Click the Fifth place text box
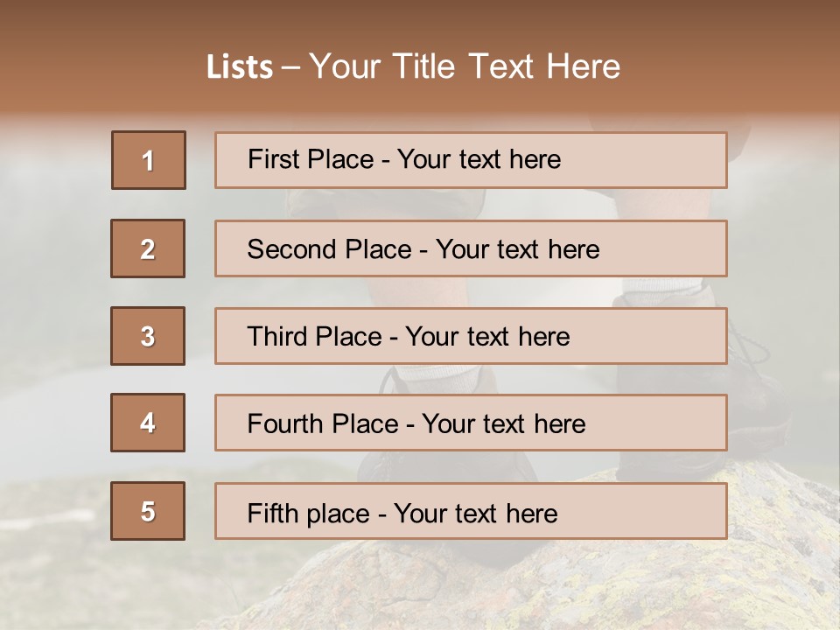This screenshot has width=840, height=630. click(471, 511)
